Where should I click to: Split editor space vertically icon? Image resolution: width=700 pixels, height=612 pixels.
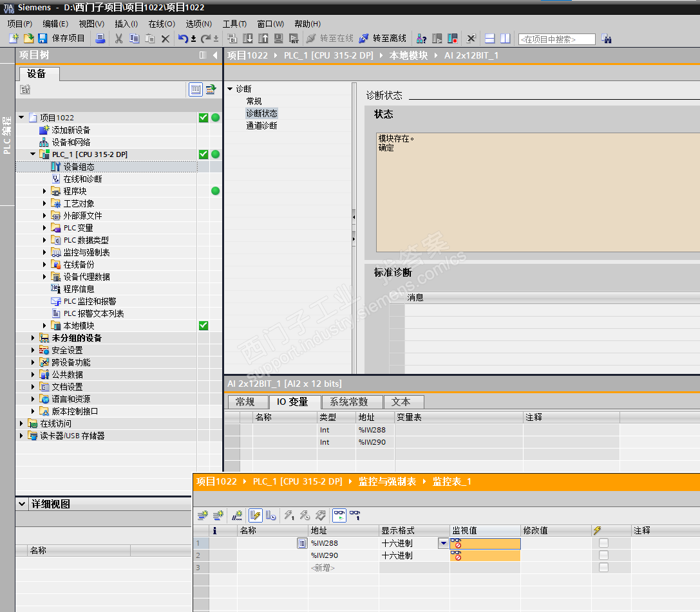(x=506, y=39)
